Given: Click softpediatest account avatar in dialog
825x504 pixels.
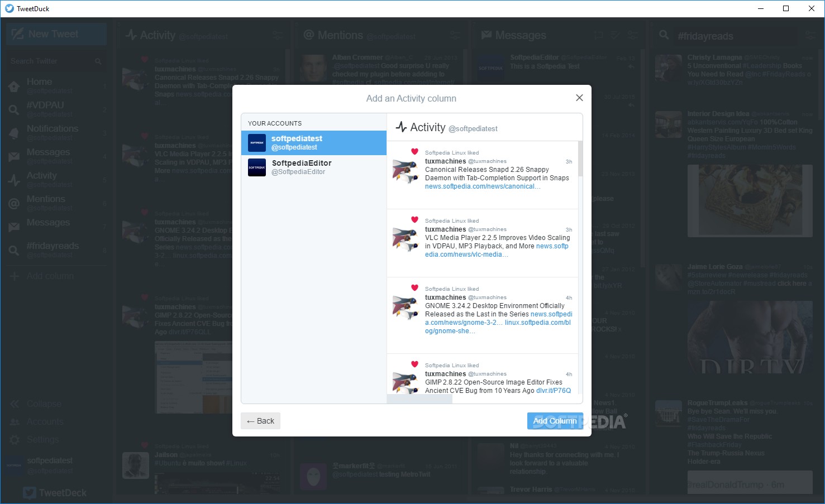Looking at the screenshot, I should tap(257, 143).
